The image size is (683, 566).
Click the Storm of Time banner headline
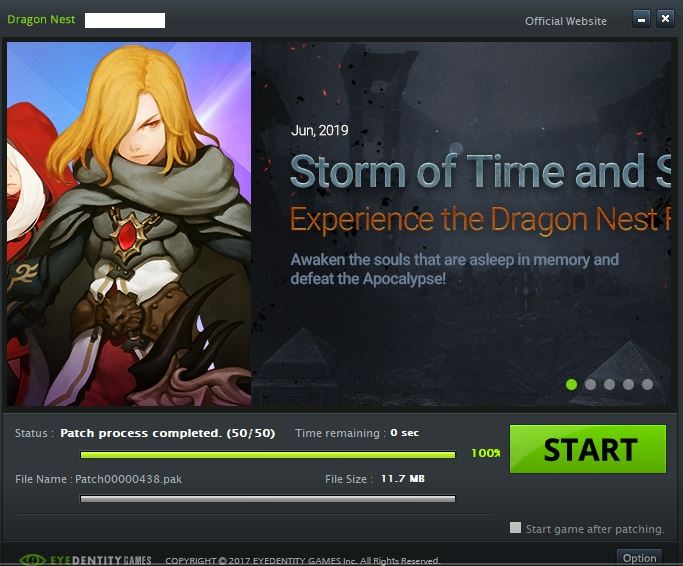[x=480, y=171]
